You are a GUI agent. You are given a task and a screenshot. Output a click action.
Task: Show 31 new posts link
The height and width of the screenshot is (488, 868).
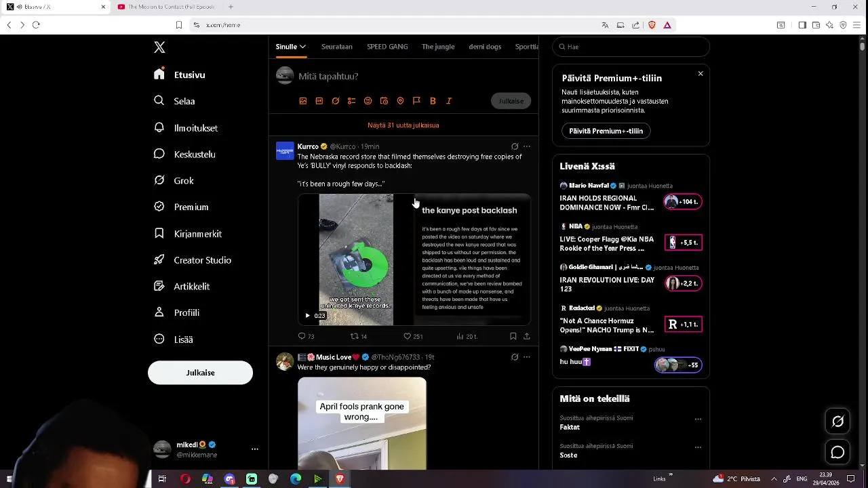point(403,125)
